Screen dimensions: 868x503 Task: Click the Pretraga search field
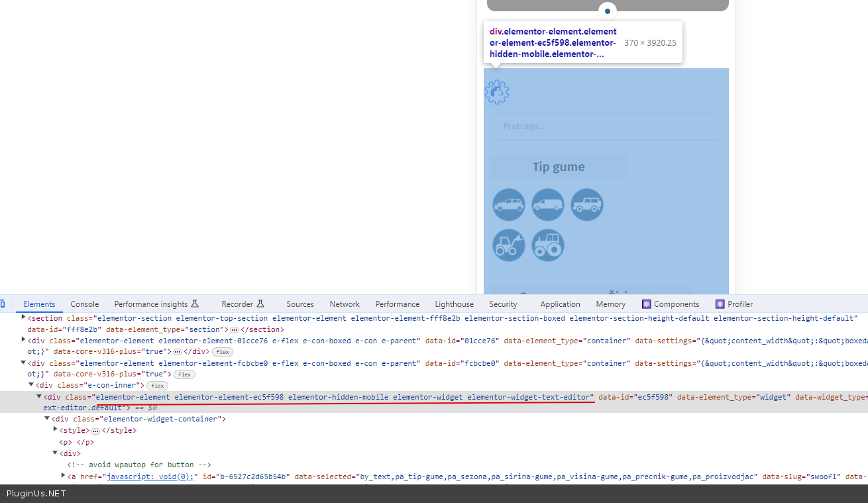click(x=606, y=126)
